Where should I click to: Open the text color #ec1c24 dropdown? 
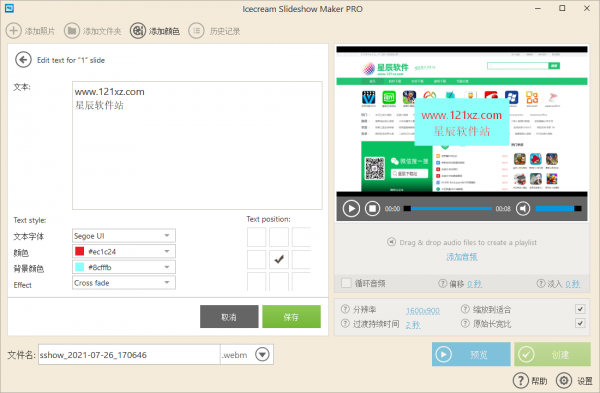tap(124, 251)
